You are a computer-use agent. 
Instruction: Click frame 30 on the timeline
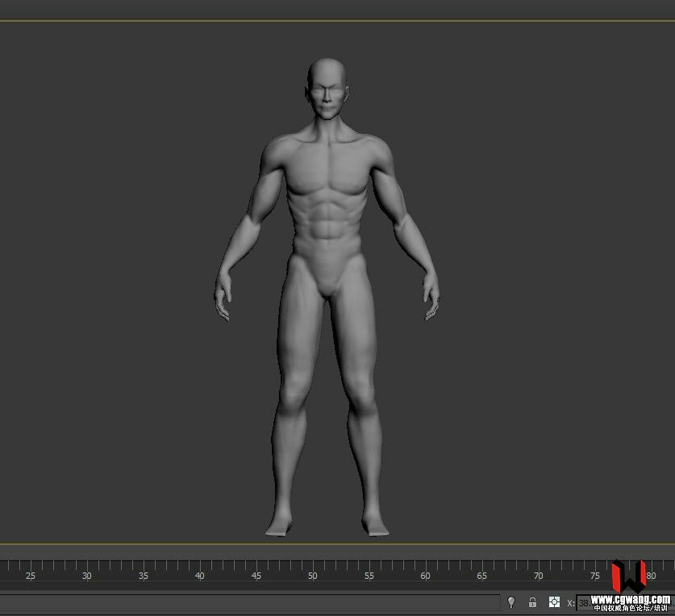pos(87,576)
